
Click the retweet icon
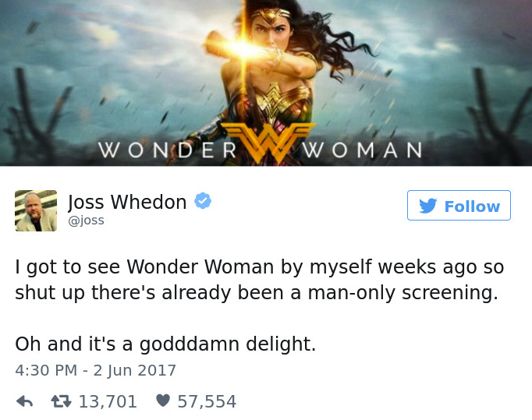pos(61,401)
